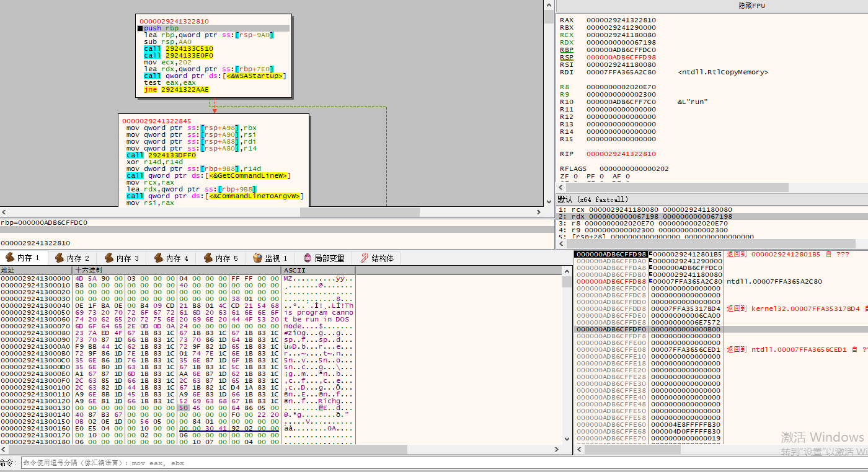Select stack row returning to kernel32.00007FFA35317BD4
The width and height of the screenshot is (868, 472).
(720, 308)
